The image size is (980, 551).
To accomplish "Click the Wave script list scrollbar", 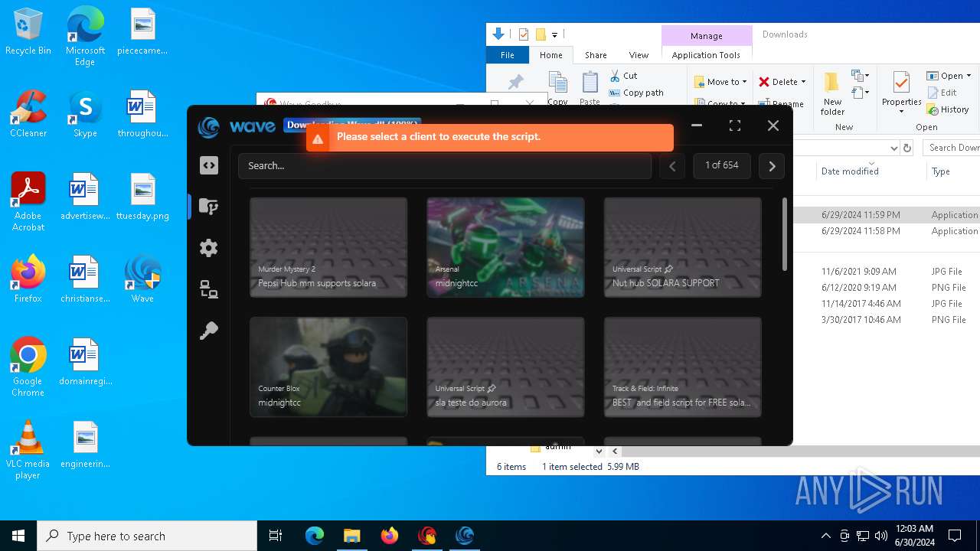I will pyautogui.click(x=784, y=234).
